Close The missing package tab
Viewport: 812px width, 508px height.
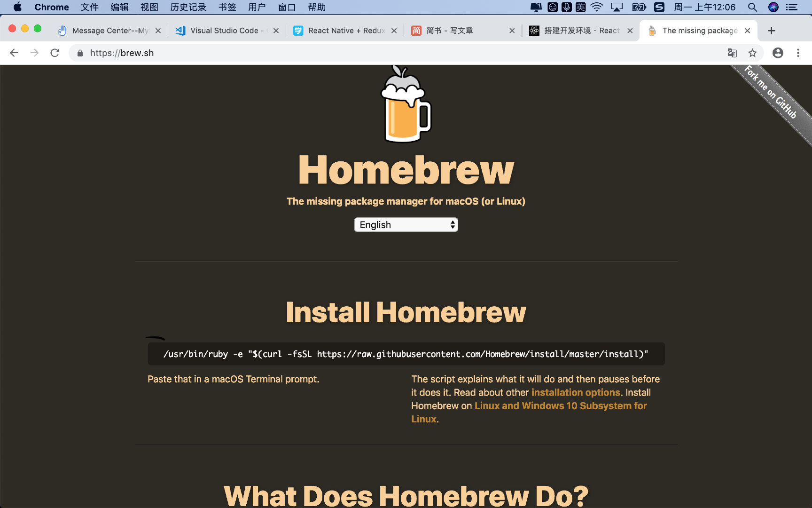748,31
